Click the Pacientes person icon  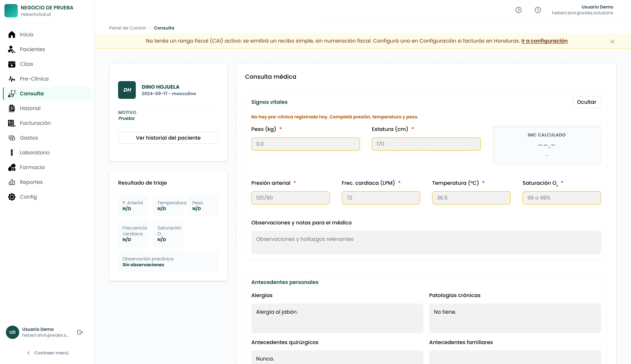point(12,49)
